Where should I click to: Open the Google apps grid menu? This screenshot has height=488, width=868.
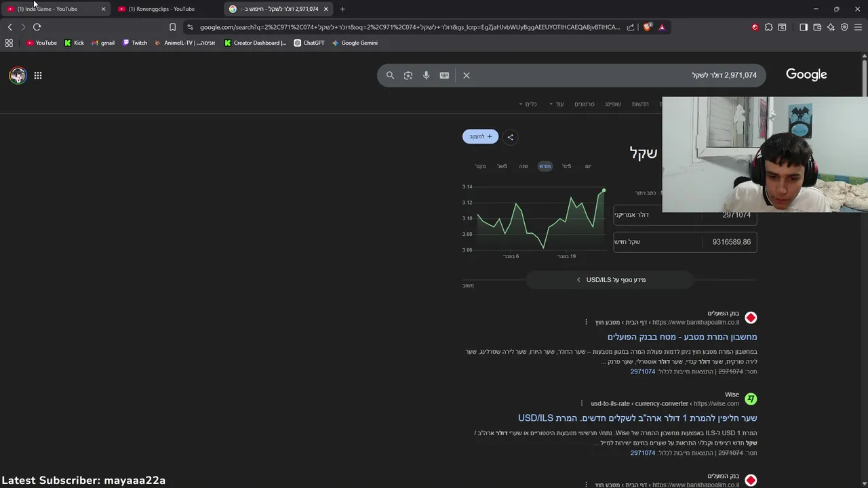coord(38,75)
